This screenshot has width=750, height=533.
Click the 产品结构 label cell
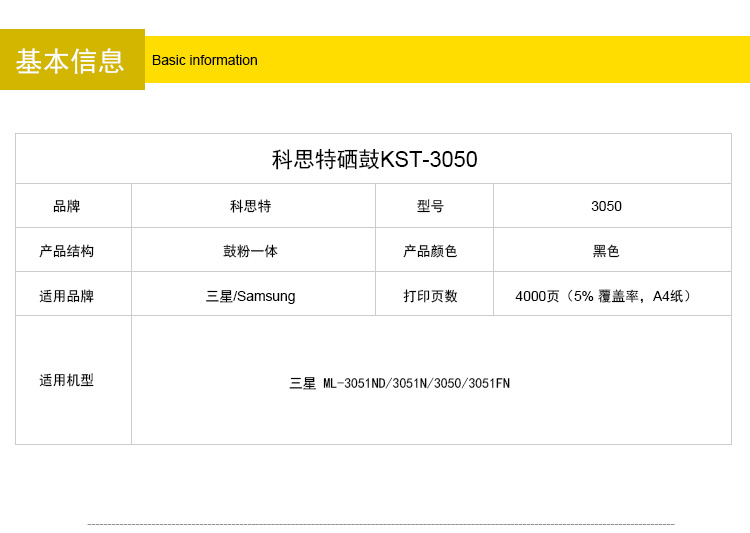tap(67, 251)
